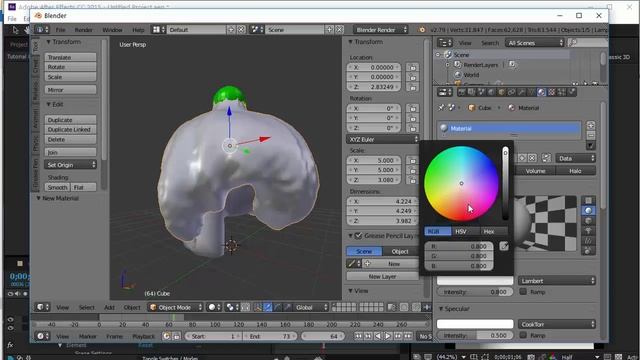Image resolution: width=640 pixels, height=360 pixels.
Task: Switch color picker to Hex mode
Action: point(493,231)
